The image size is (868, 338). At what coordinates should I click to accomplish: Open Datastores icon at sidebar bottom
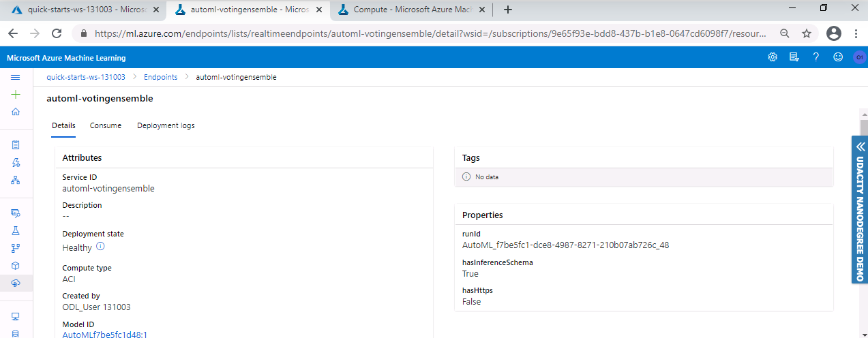click(x=16, y=333)
